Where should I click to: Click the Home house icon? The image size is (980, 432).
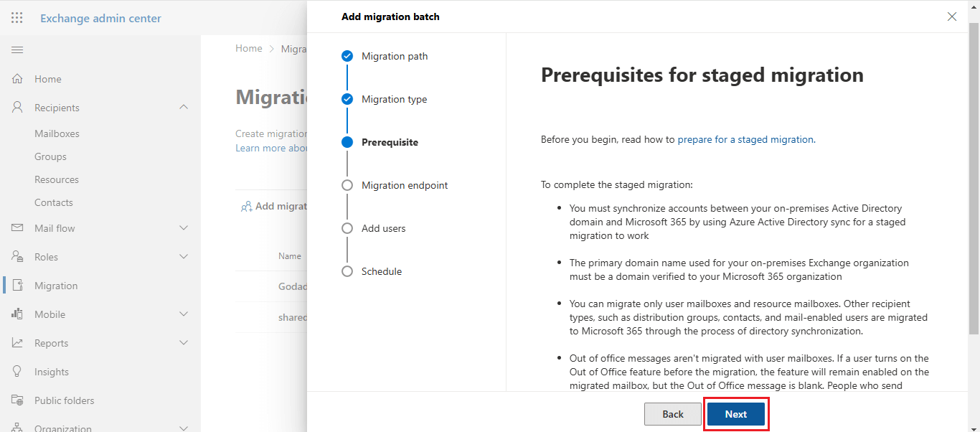pyautogui.click(x=17, y=79)
